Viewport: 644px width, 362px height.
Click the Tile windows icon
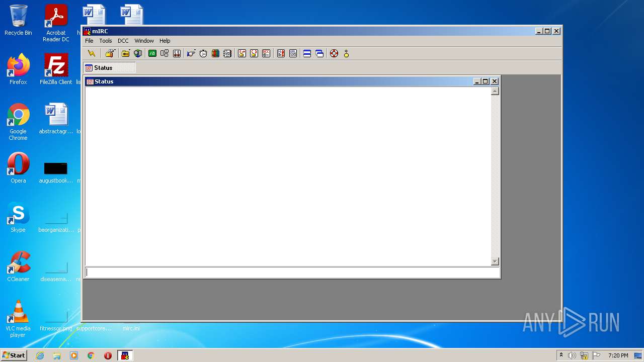(x=307, y=53)
